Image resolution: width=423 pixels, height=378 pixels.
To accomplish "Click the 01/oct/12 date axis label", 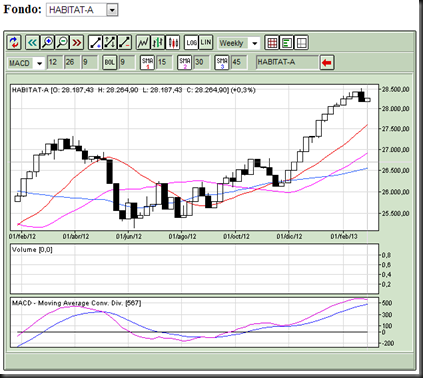I will coord(236,236).
